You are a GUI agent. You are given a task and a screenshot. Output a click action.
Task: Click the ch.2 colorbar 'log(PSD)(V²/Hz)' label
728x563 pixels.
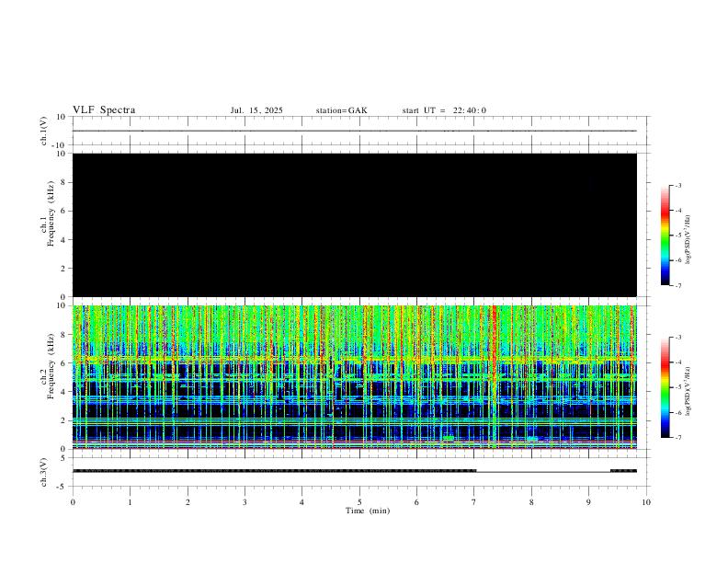(x=688, y=391)
